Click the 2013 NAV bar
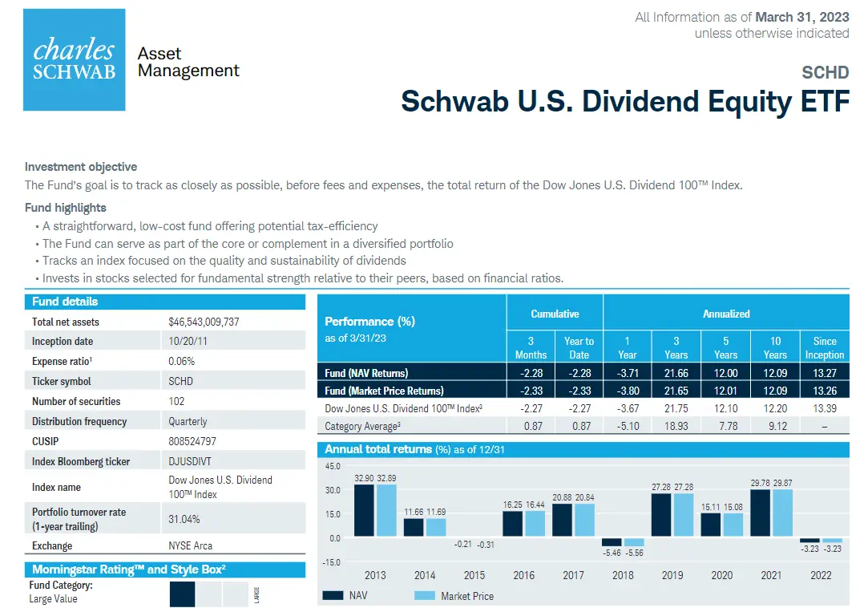 click(364, 510)
